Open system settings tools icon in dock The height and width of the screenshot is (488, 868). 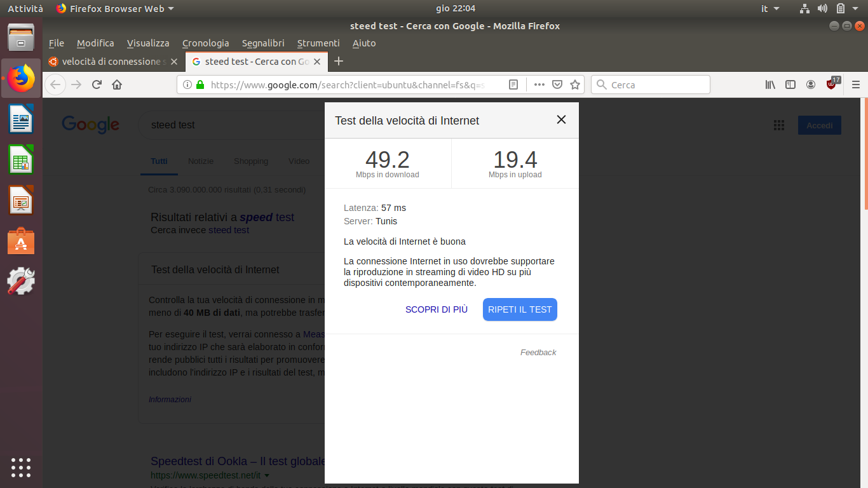tap(21, 281)
